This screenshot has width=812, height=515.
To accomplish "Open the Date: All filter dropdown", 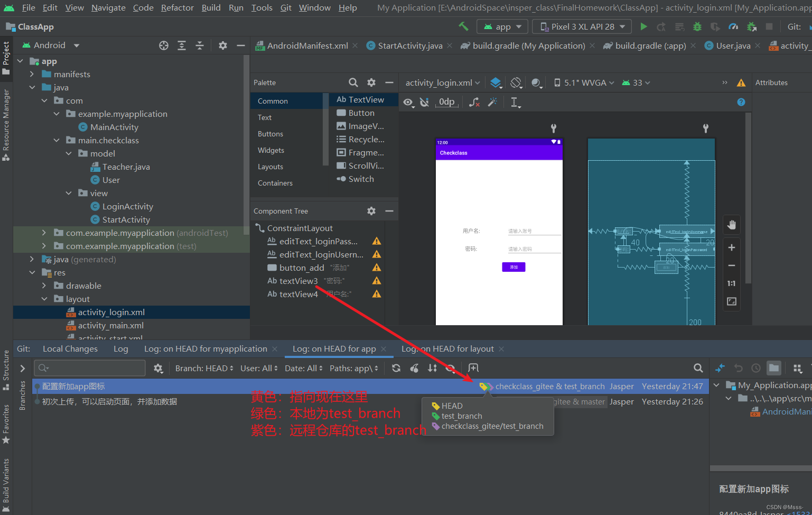I will click(304, 368).
